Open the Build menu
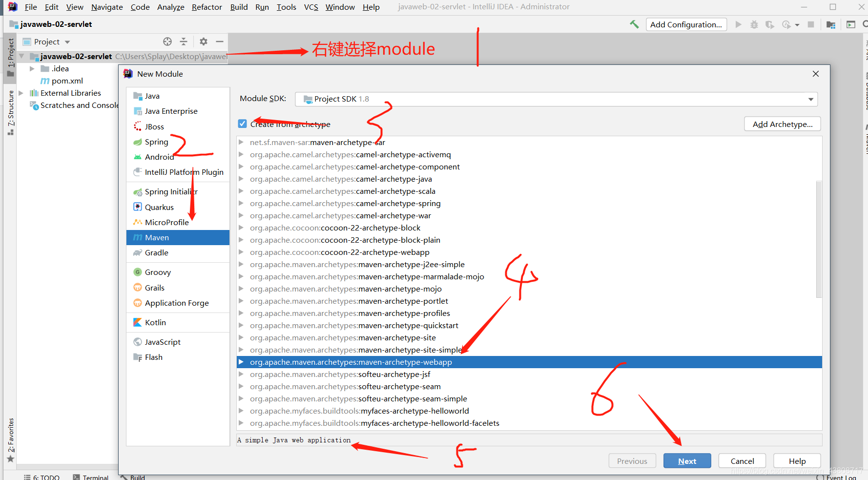Screen dimensions: 868x480 click(x=239, y=7)
